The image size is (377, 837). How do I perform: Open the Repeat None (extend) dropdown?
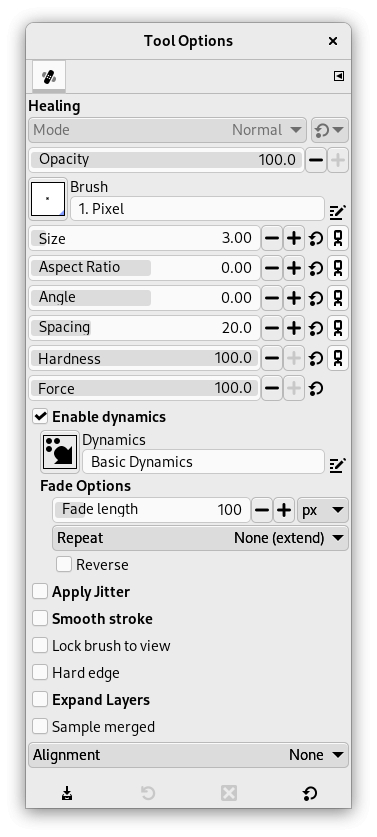coord(200,538)
